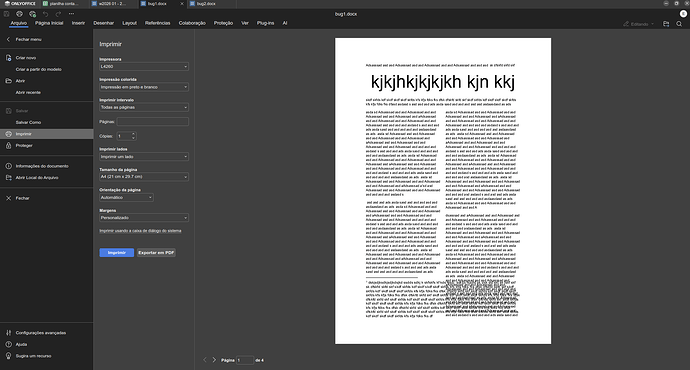Open the AI ribbon tab

(x=285, y=23)
